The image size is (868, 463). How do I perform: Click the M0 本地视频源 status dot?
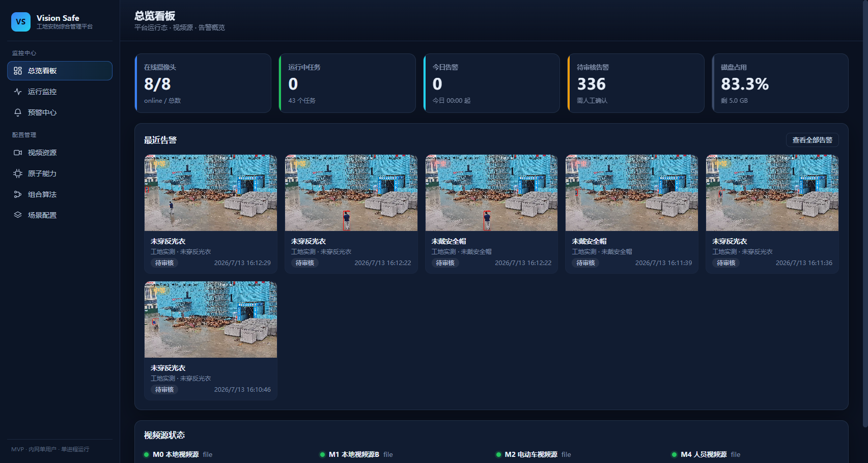pos(147,455)
